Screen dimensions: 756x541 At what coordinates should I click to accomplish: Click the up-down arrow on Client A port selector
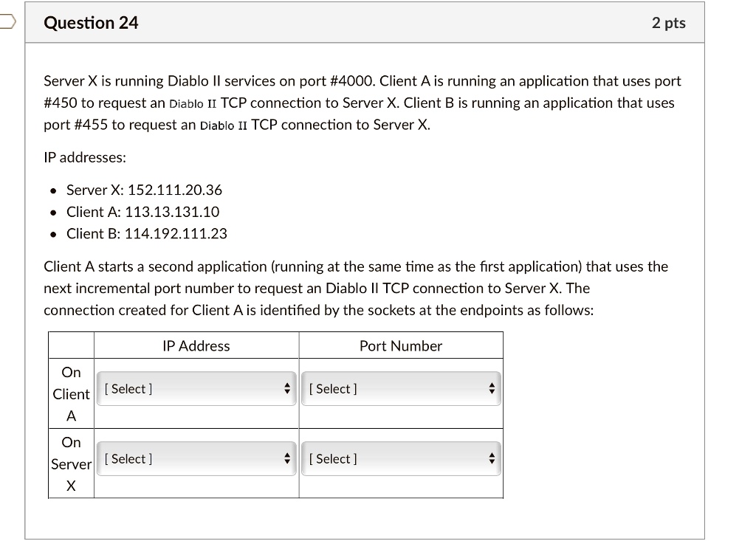point(493,389)
